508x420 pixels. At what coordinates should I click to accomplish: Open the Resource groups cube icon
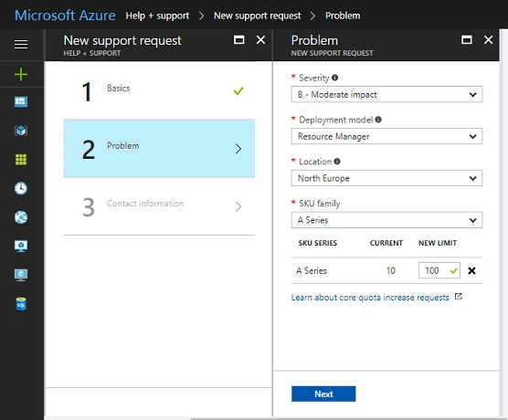pyautogui.click(x=21, y=131)
